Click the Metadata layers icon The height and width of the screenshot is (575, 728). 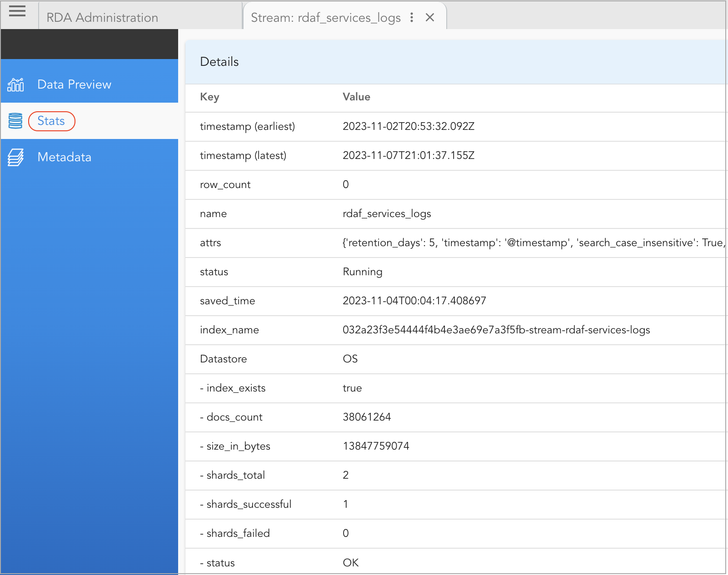pos(15,157)
